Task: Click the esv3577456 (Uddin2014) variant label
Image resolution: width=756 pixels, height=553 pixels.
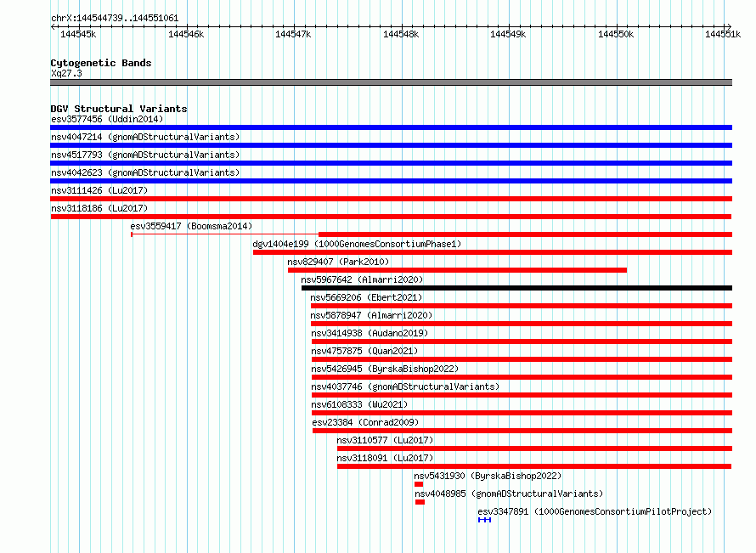Action: coord(107,119)
